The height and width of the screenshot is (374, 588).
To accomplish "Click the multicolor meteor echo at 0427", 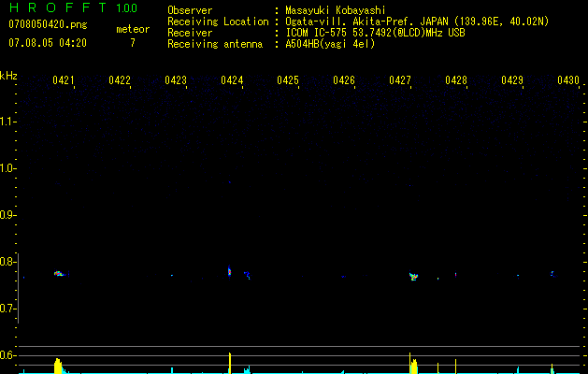I will (413, 277).
